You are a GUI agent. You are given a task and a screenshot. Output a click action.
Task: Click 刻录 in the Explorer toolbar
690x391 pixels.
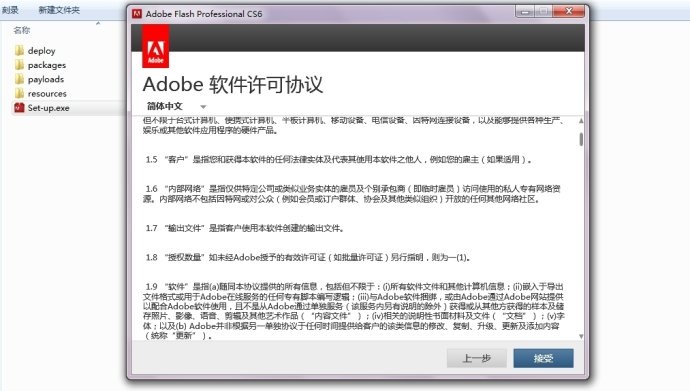10,10
